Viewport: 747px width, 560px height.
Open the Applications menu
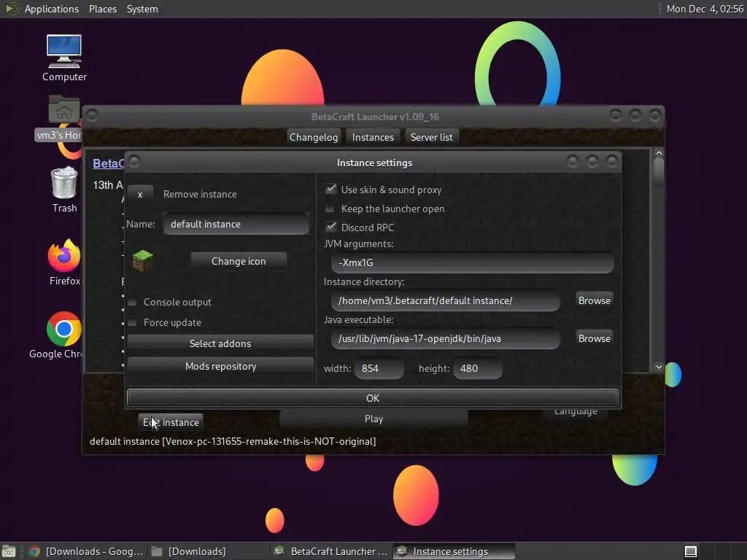[52, 9]
